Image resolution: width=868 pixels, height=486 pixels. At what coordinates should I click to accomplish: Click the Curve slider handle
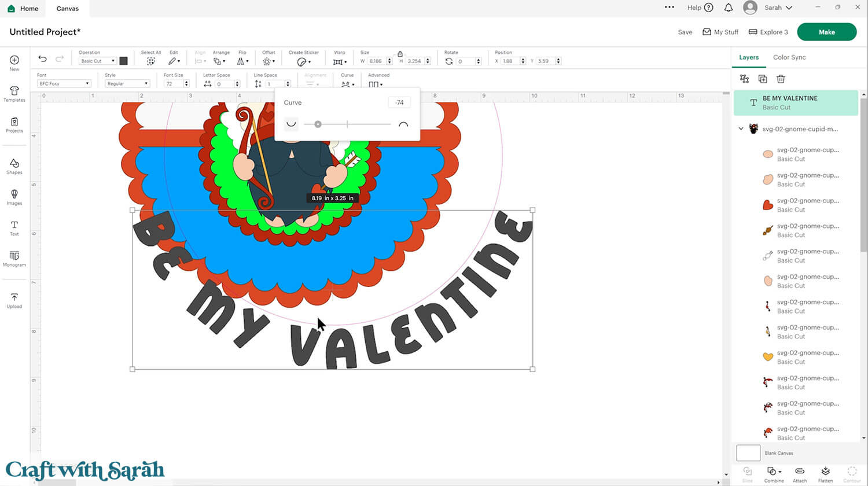coord(318,124)
